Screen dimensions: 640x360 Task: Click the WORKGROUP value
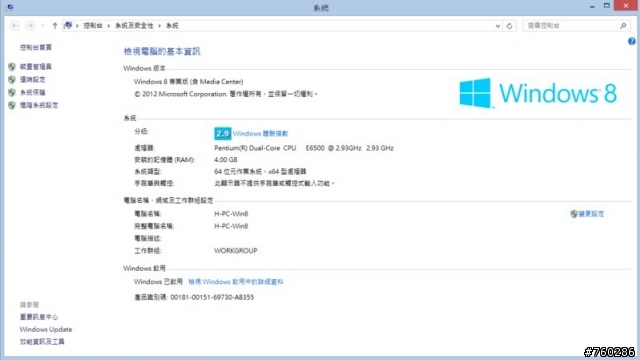(x=236, y=251)
